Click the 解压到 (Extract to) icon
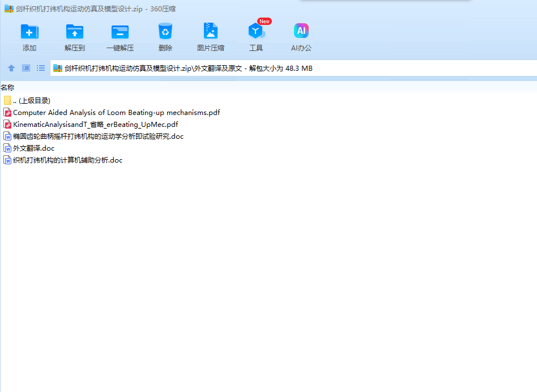The image size is (537, 392). pyautogui.click(x=75, y=32)
